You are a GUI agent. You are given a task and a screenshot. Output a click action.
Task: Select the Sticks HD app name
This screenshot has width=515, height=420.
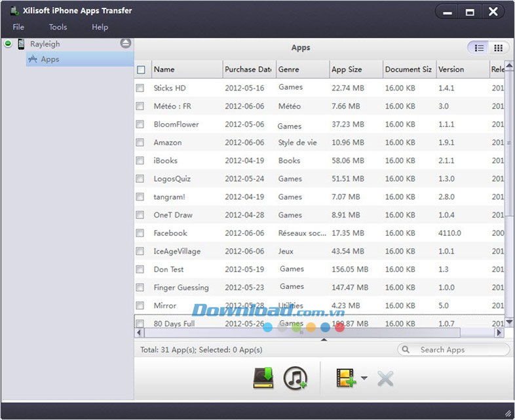(x=170, y=88)
